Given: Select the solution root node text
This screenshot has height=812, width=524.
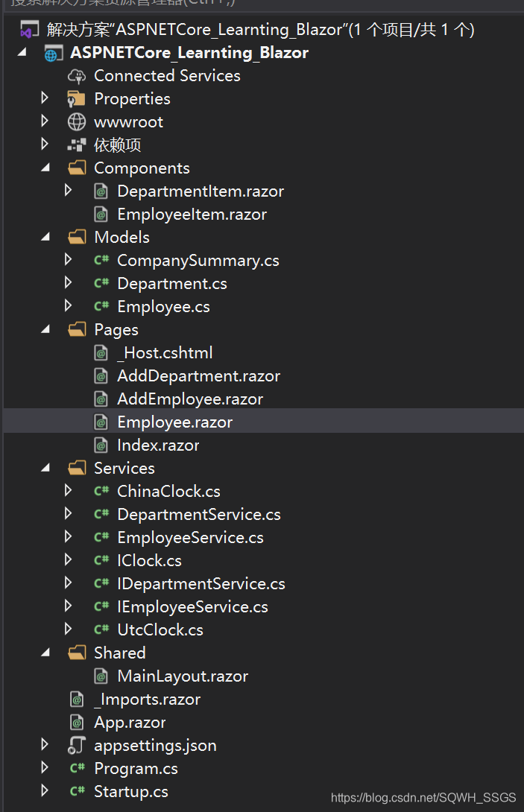Looking at the screenshot, I should pyautogui.click(x=260, y=30).
